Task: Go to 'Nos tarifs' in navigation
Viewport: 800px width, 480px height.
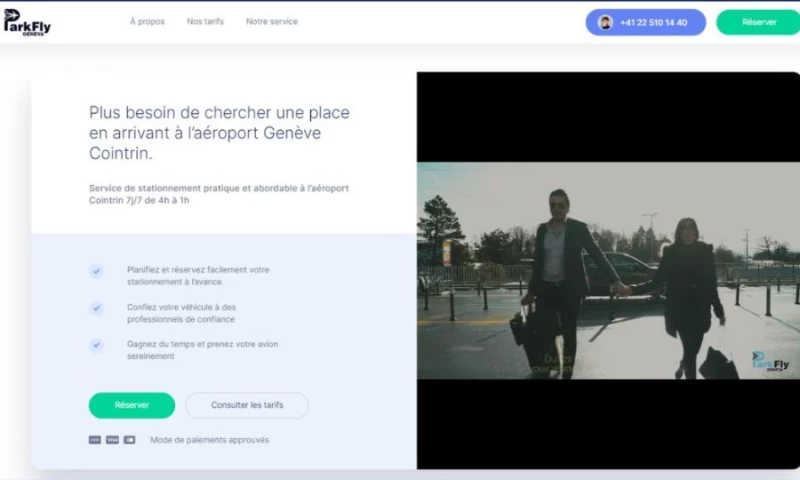Action: point(205,22)
